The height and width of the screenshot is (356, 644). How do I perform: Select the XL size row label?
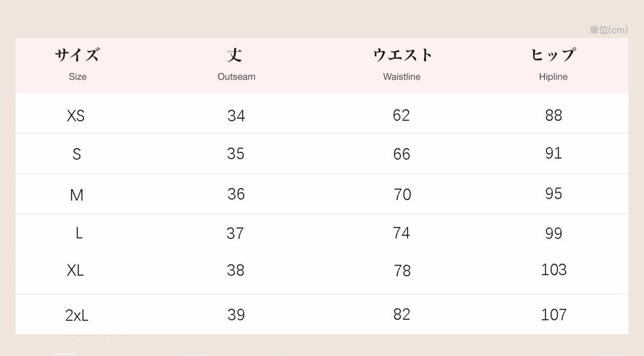tap(75, 271)
